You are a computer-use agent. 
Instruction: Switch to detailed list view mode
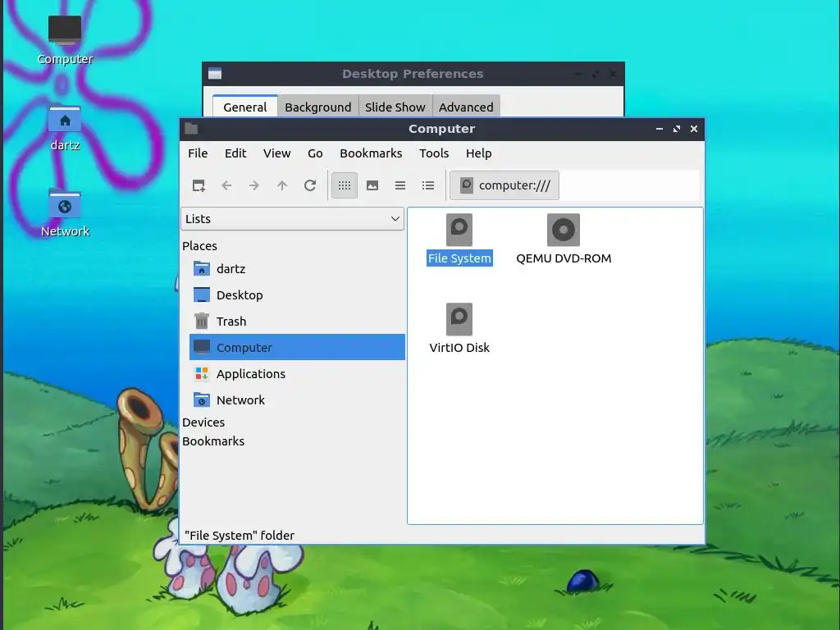(428, 185)
